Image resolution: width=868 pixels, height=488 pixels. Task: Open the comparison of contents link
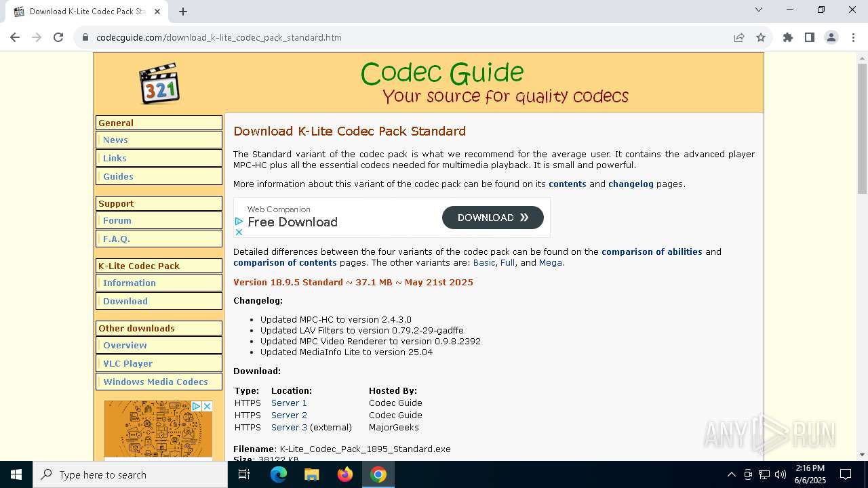coord(285,263)
